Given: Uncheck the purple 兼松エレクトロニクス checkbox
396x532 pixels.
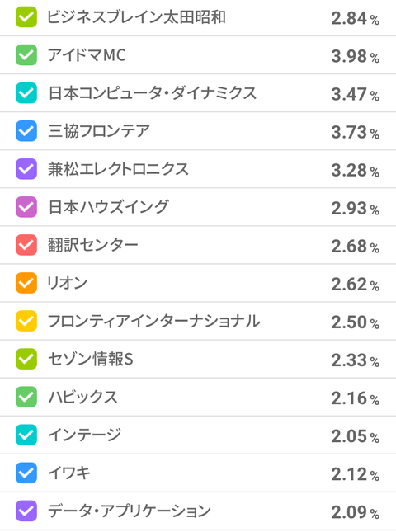Looking at the screenshot, I should pyautogui.click(x=26, y=169).
